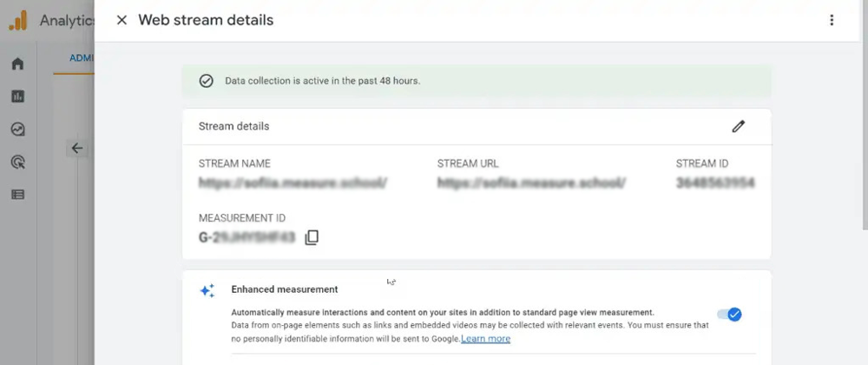
Task: Open Reports from the sidebar
Action: click(x=17, y=96)
